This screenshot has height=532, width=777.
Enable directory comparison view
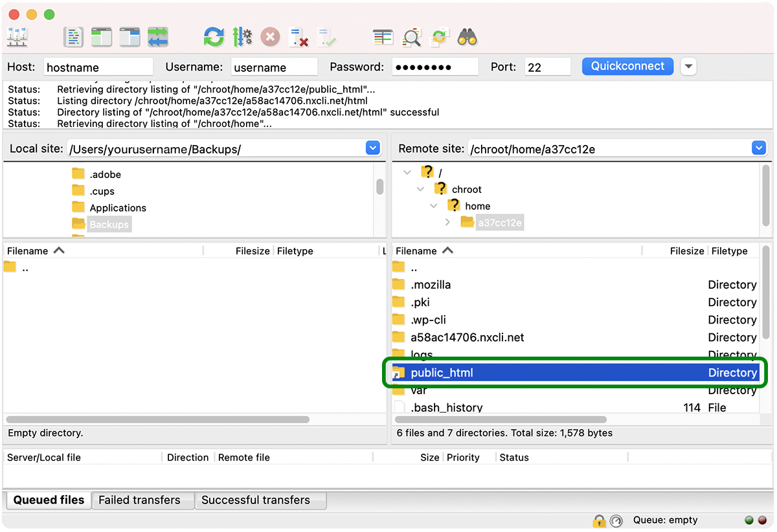[x=383, y=37]
